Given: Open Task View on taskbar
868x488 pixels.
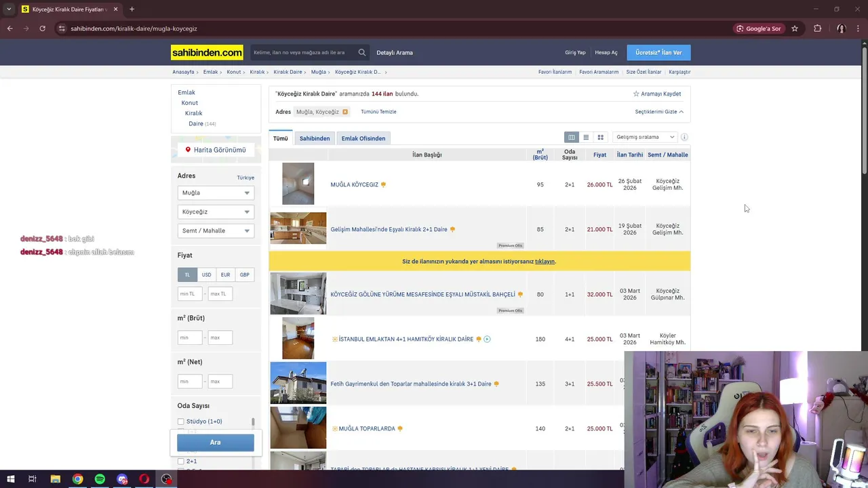Looking at the screenshot, I should point(32,479).
